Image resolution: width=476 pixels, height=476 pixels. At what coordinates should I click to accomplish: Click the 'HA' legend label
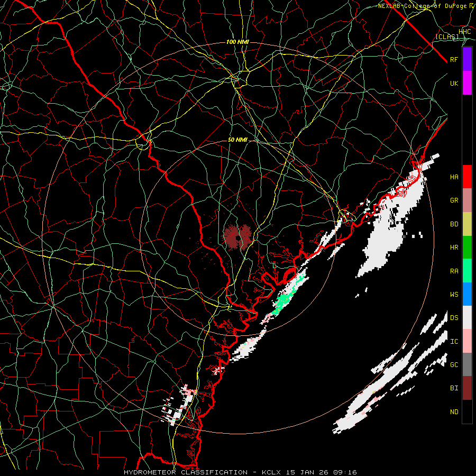[454, 177]
